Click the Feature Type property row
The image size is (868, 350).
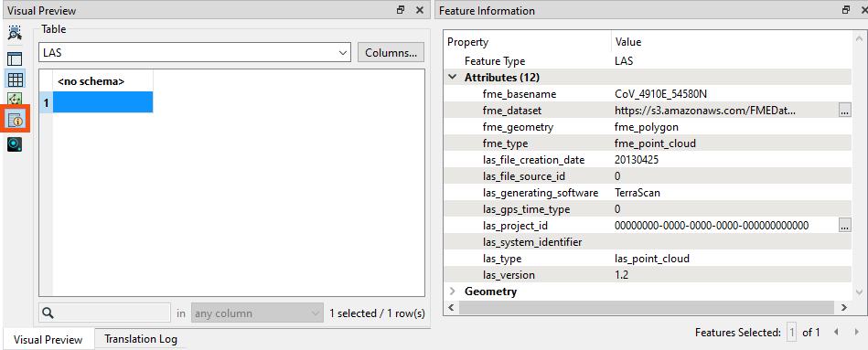coord(648,61)
